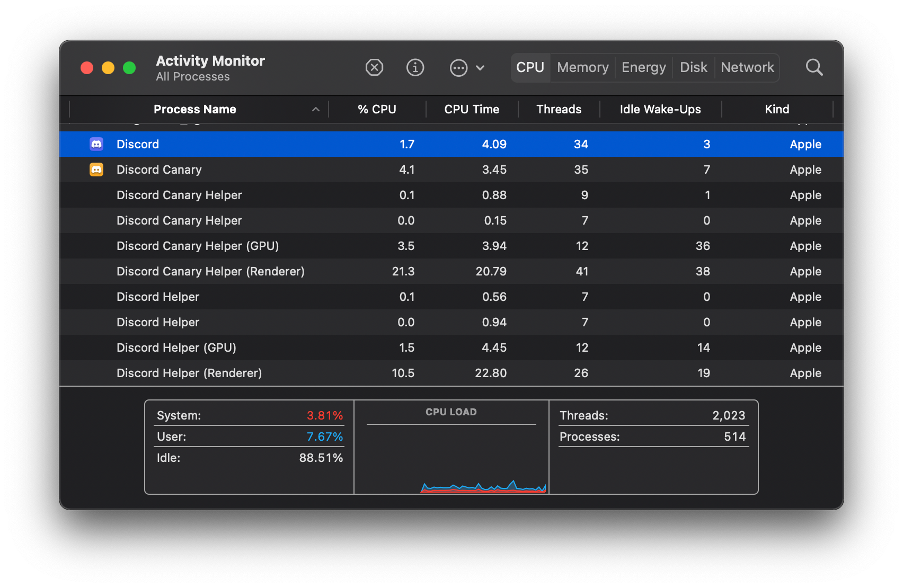Image resolution: width=903 pixels, height=588 pixels.
Task: Open the search magnifier icon
Action: pyautogui.click(x=814, y=67)
